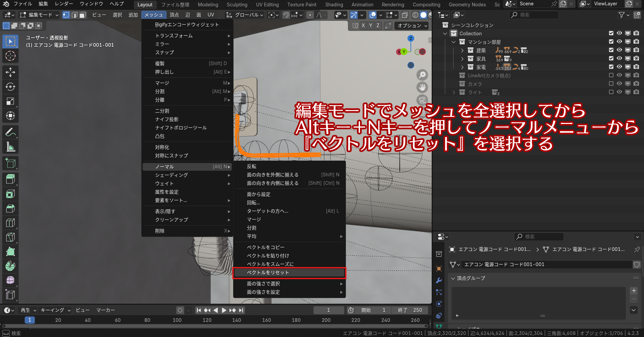Viewport: 644px width, 337px height.
Task: Switch to the UV Editing workspace tab
Action: tap(267, 5)
